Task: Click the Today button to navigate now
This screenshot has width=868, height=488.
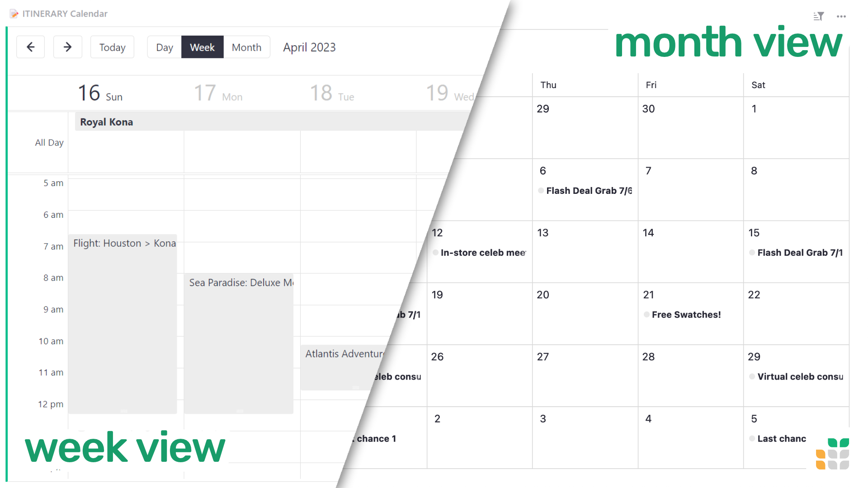Action: pos(112,47)
